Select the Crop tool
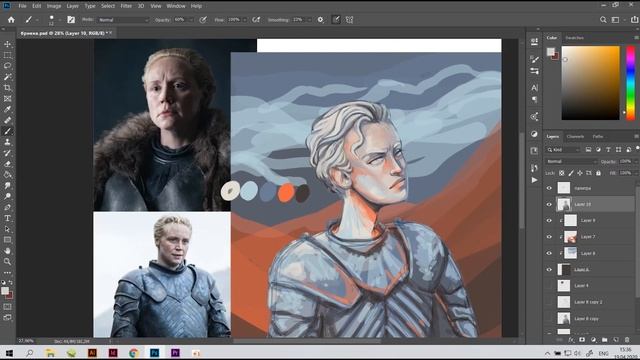 tap(7, 88)
